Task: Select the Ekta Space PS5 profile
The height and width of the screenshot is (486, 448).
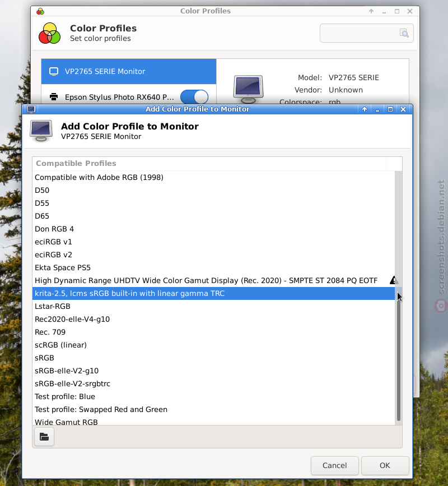Action: (213, 267)
